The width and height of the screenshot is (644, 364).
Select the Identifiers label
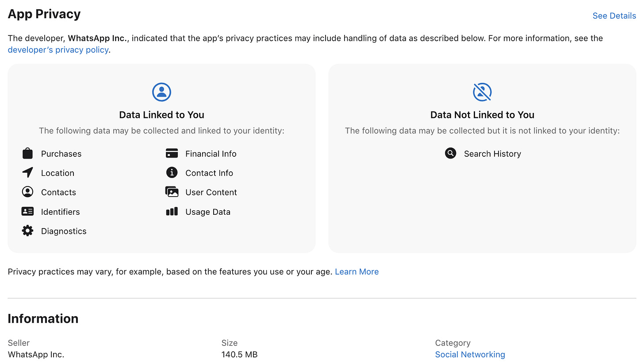pyautogui.click(x=60, y=212)
